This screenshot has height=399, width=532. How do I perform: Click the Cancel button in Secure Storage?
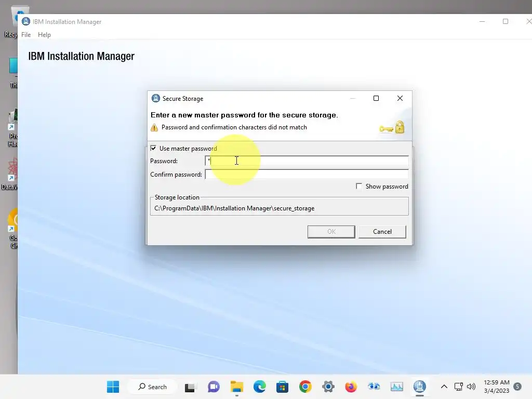[x=382, y=232]
